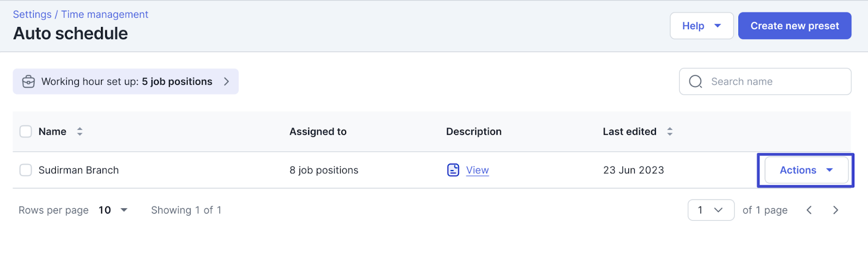Open the Help dropdown

(701, 26)
